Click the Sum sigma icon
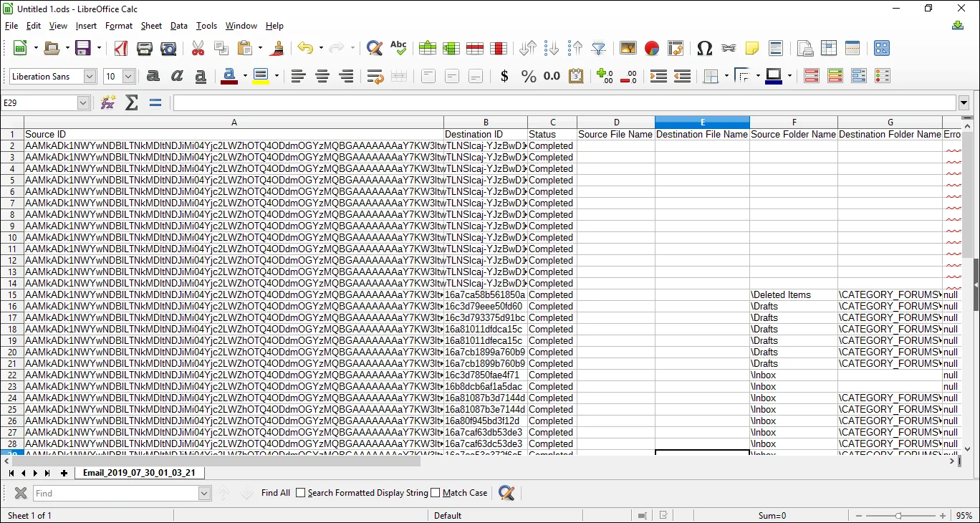Screen dimensions: 980x523 point(132,102)
